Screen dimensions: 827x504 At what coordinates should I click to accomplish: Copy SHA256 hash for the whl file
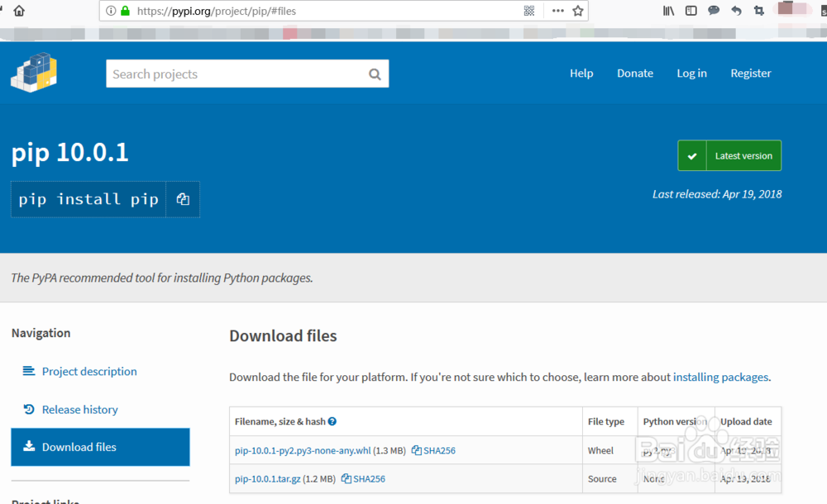(433, 451)
